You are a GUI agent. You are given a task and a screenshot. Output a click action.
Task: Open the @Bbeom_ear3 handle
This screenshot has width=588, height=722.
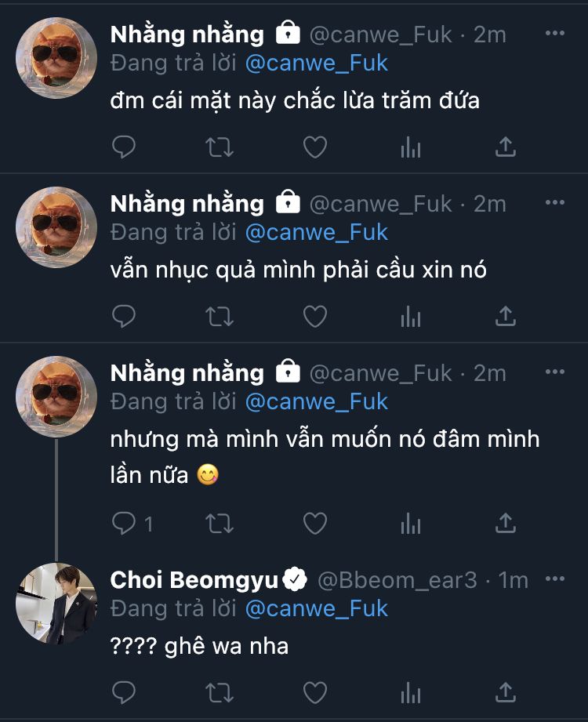point(397,580)
